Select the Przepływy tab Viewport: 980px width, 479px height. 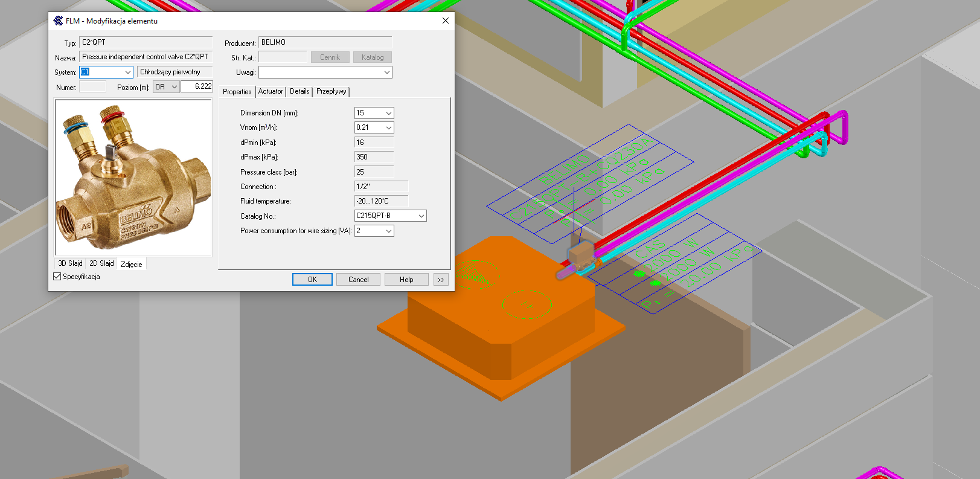[331, 91]
